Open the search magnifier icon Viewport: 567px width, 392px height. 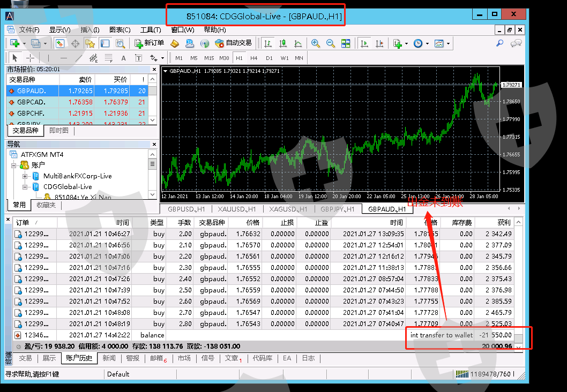coord(499,43)
